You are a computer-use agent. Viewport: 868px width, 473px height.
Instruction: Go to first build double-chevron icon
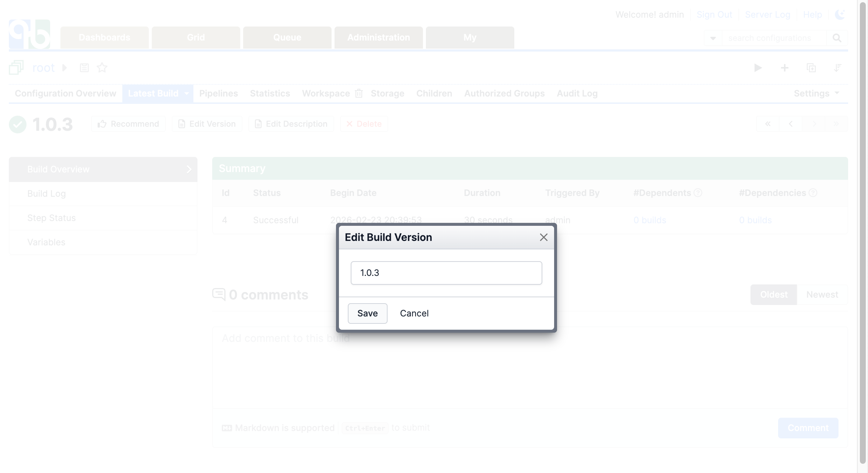[768, 124]
